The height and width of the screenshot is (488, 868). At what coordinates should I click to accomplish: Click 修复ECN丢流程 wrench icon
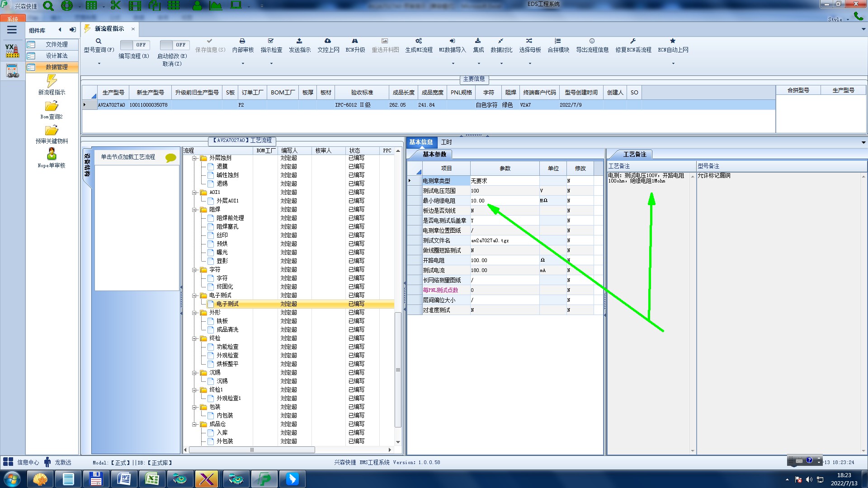(633, 41)
